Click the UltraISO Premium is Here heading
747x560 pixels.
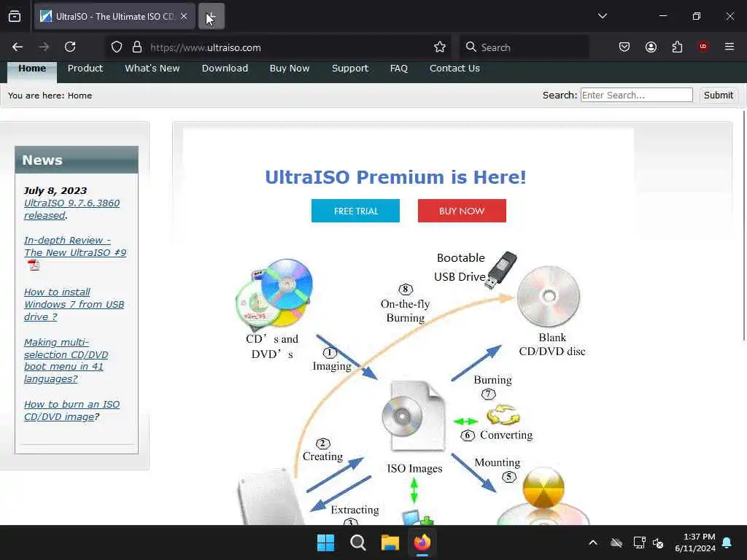tap(395, 177)
